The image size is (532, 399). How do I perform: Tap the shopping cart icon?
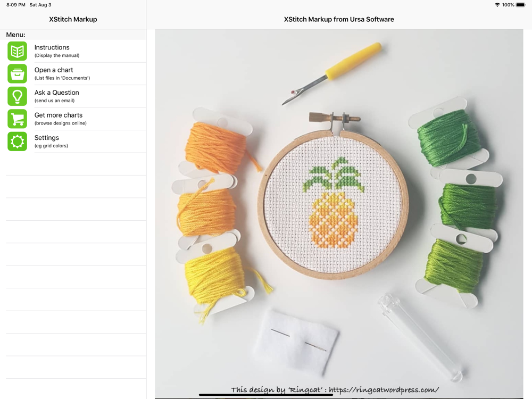click(18, 119)
